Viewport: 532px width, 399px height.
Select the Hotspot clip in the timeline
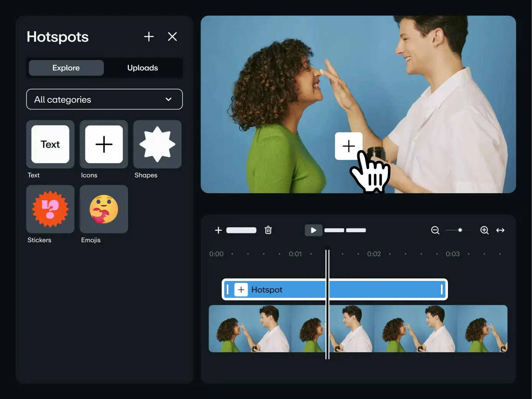335,289
